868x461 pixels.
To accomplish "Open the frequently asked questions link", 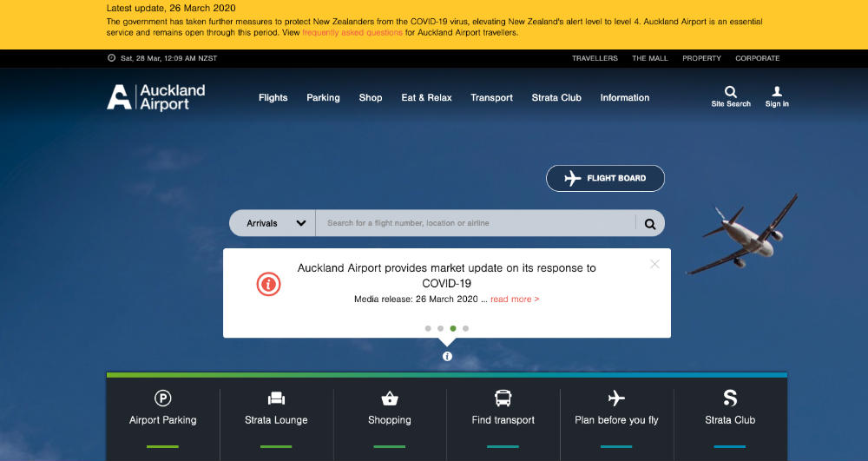I will (x=352, y=33).
